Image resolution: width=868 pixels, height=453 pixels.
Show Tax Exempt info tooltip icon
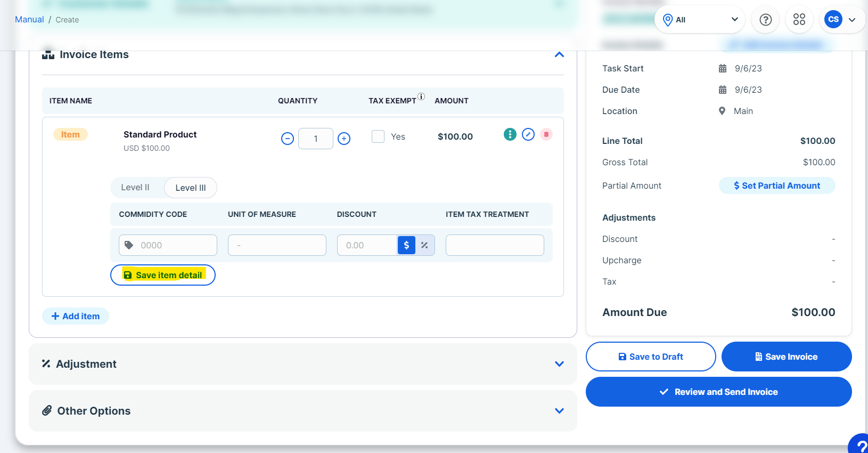coord(421,96)
